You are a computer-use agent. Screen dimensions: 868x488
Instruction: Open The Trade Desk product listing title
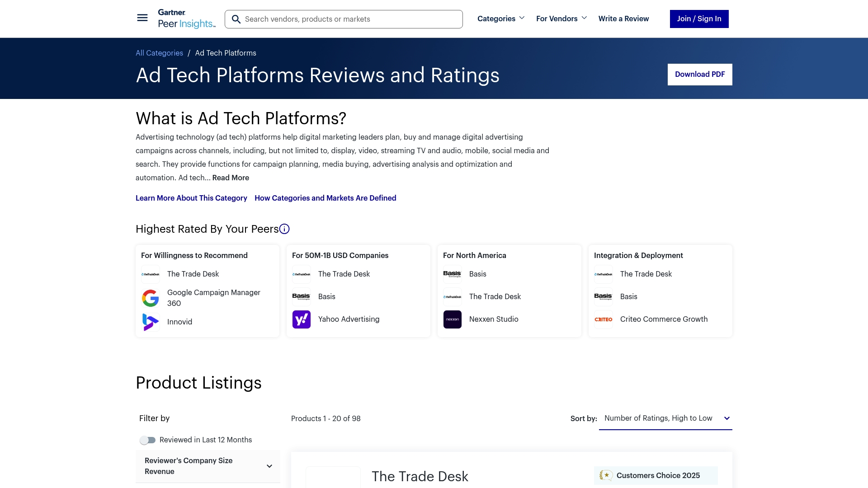tap(420, 476)
